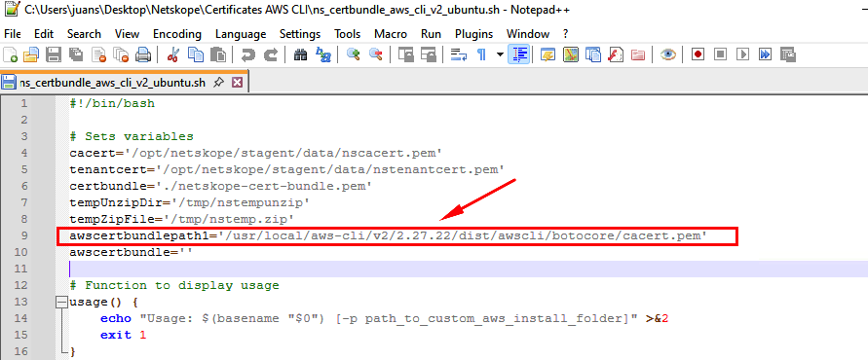The height and width of the screenshot is (360, 868).
Task: Open the Document Map panel icon
Action: point(571,54)
